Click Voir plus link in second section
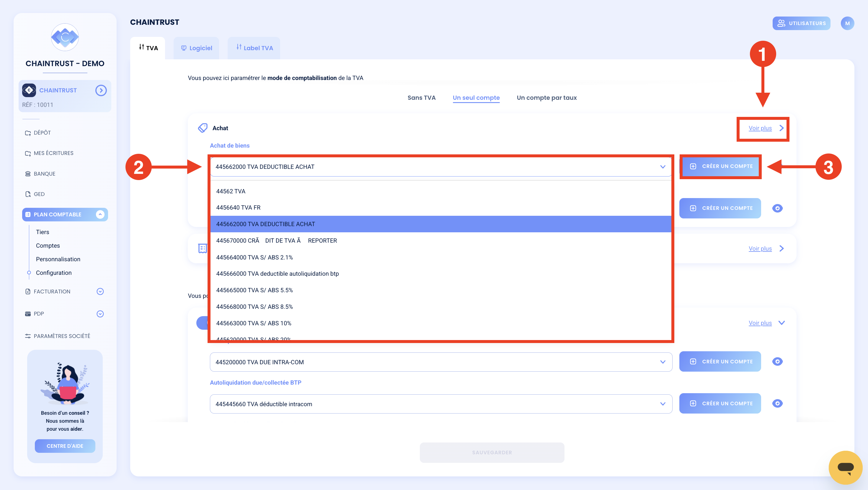Screen dimensions: 868x490 point(760,248)
